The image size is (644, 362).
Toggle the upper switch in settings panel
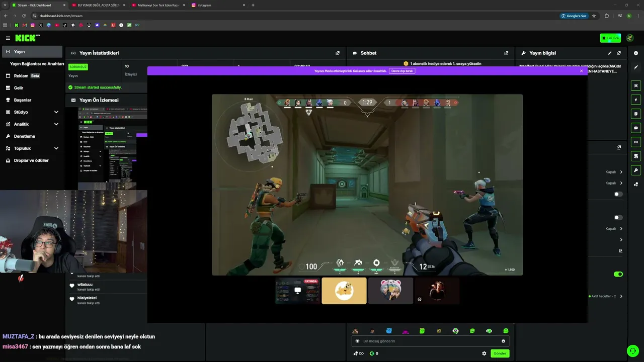[x=618, y=194]
